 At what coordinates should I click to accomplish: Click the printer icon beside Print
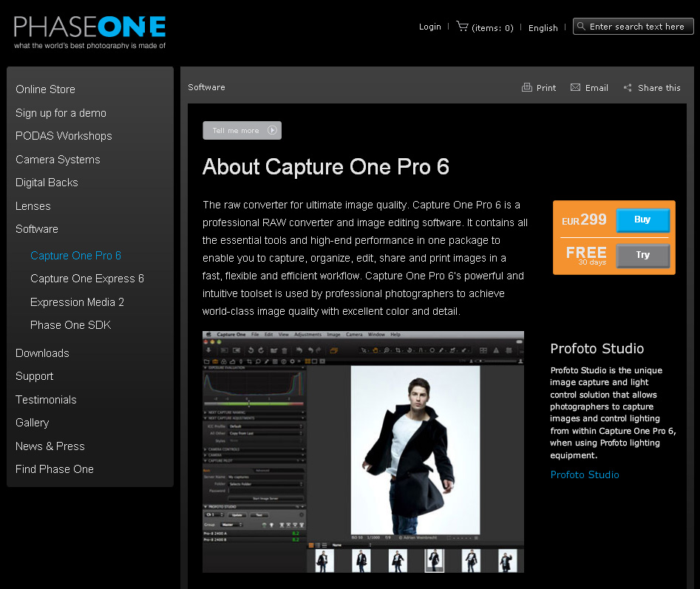point(527,87)
